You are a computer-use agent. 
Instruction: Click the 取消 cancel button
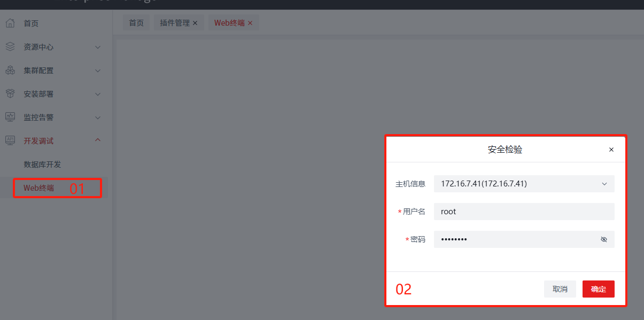click(x=560, y=289)
